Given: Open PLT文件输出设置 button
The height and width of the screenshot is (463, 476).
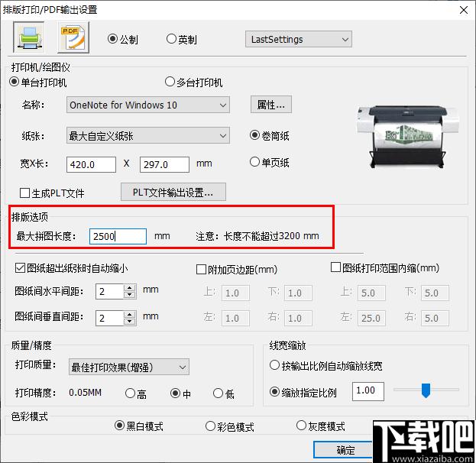Looking at the screenshot, I should point(173,192).
